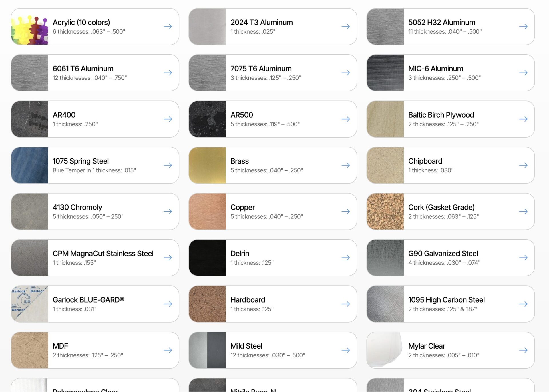Choose Baltic Birch Plywood

click(x=451, y=119)
